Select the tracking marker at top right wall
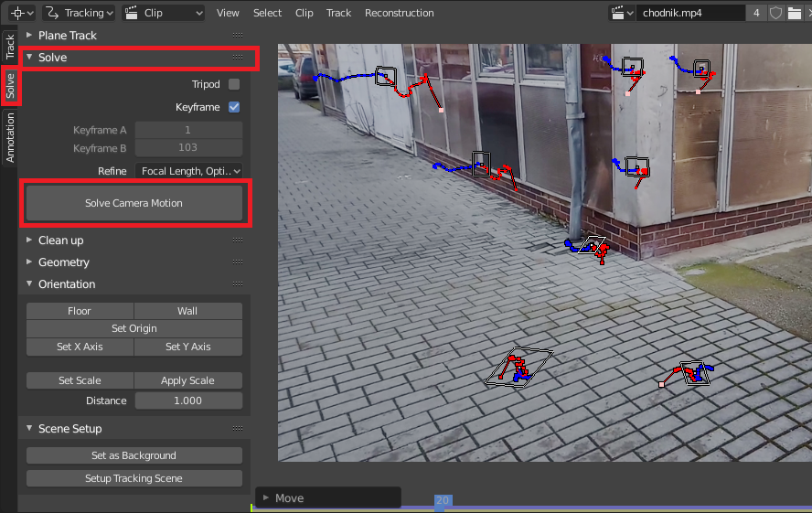Screen dimensions: 812x513 pos(701,68)
